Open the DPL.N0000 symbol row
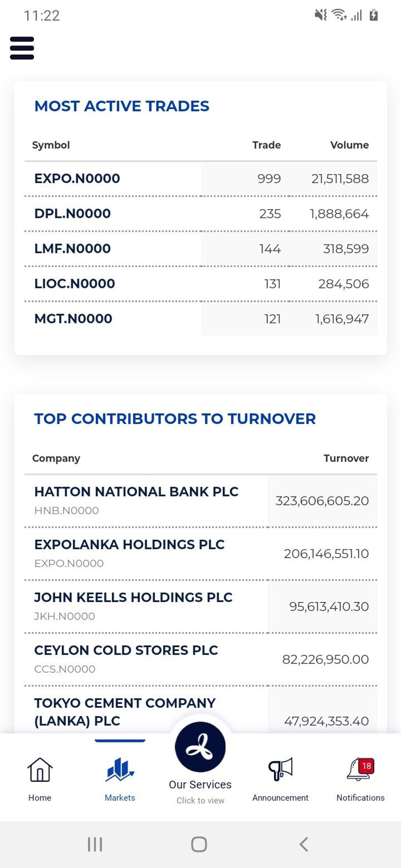The image size is (401, 868). [x=72, y=214]
